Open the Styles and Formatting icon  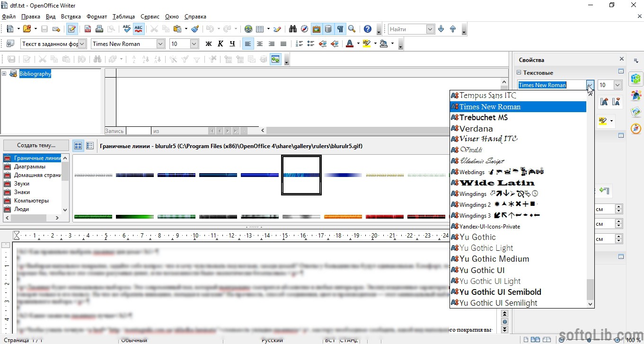10,44
